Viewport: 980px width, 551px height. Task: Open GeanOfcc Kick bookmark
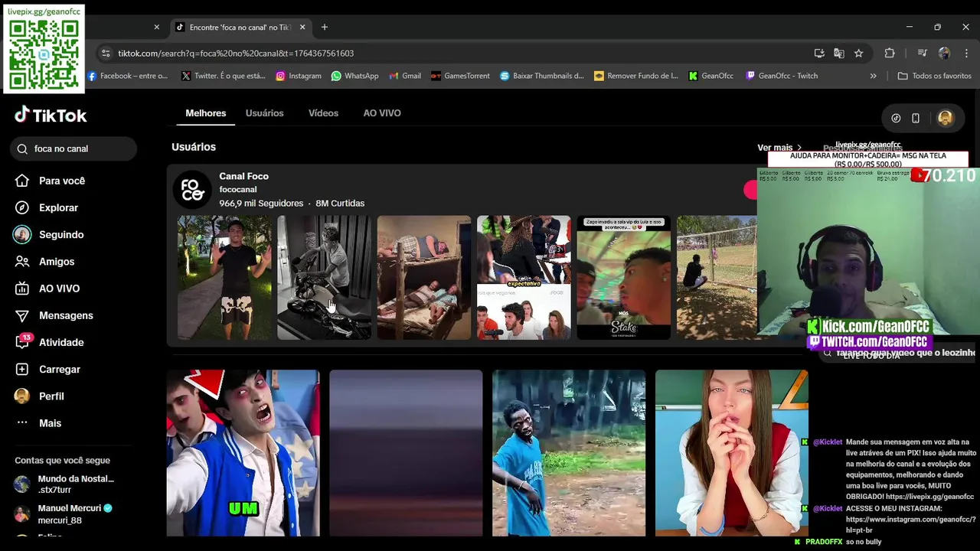(710, 76)
